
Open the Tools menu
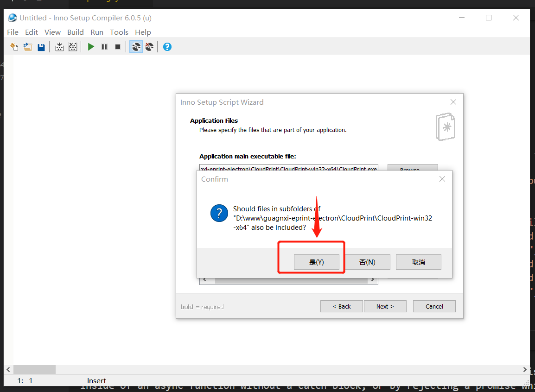tap(119, 32)
